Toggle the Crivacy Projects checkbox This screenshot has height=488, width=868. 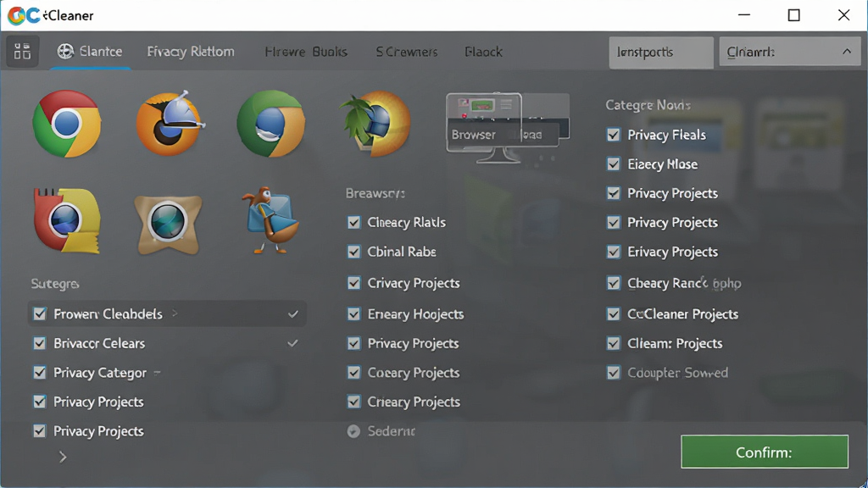tap(353, 283)
